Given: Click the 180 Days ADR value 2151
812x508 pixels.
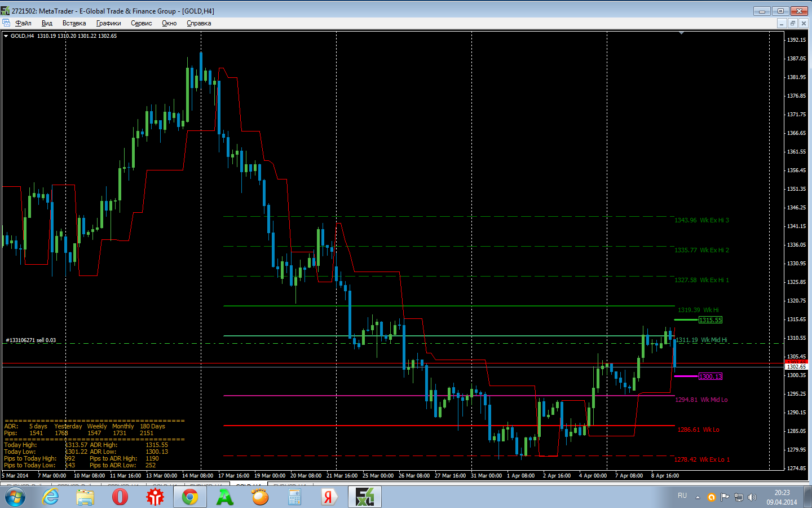Looking at the screenshot, I should (147, 433).
